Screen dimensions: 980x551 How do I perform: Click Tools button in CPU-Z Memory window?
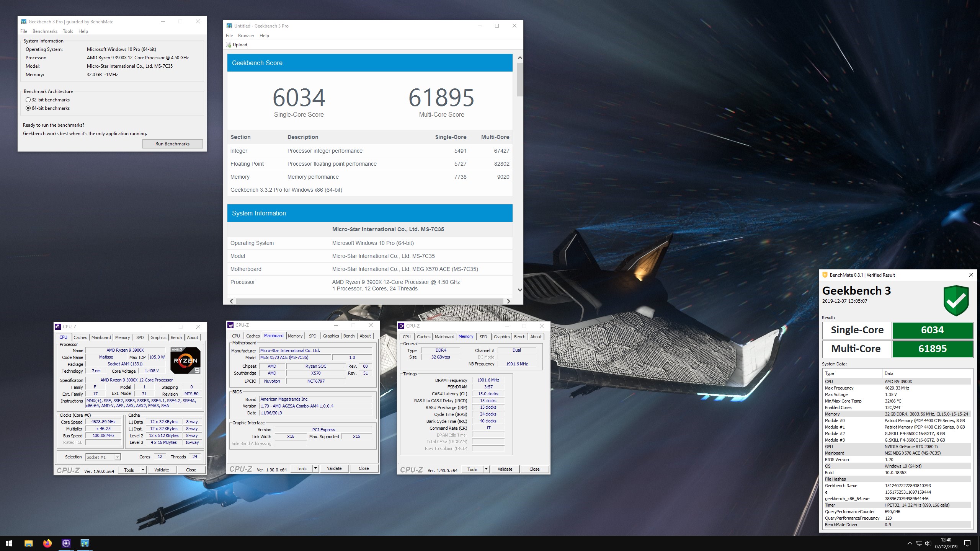point(472,469)
